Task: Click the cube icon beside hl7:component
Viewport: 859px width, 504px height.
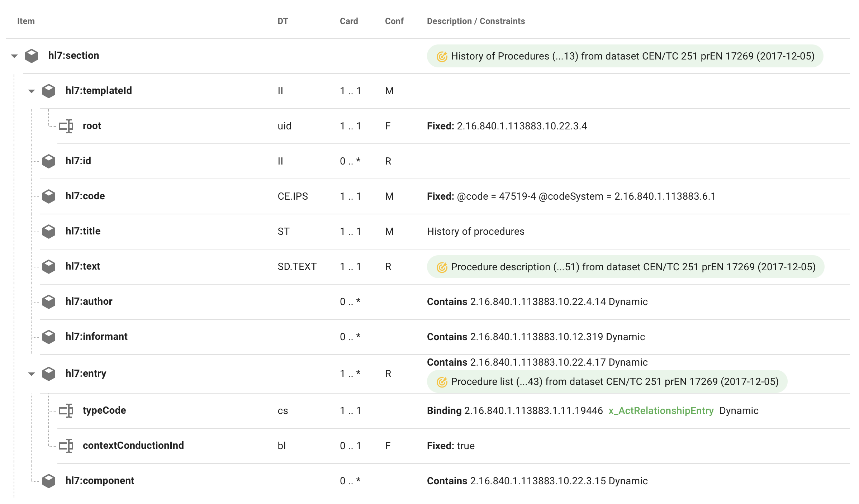Action: [49, 481]
